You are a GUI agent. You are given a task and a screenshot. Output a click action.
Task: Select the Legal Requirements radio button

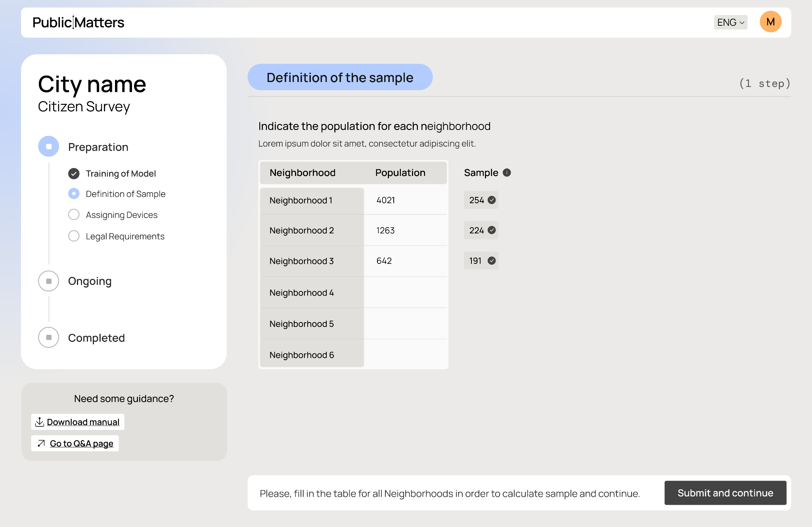[x=74, y=236]
